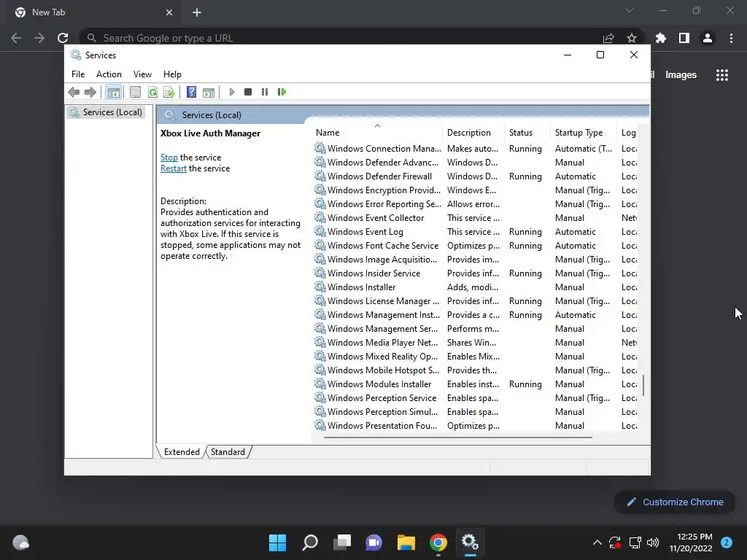
Task: Click Customize Chrome button
Action: 675,502
